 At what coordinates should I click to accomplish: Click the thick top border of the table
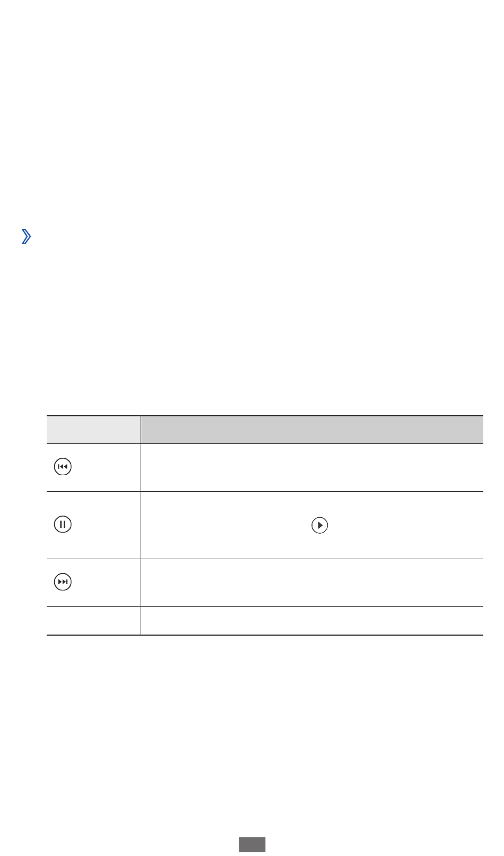tap(265, 416)
